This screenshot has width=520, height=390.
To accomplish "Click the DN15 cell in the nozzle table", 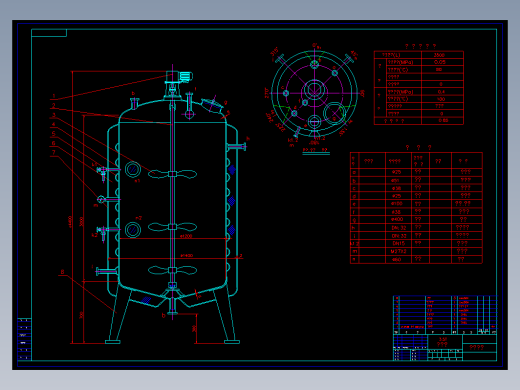I will coord(398,243).
